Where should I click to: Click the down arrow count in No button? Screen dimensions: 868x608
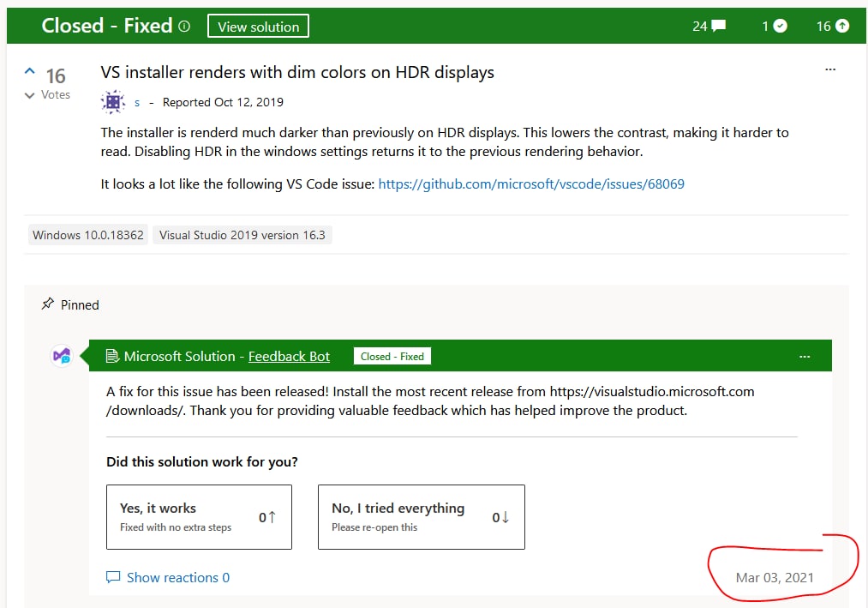coord(500,517)
